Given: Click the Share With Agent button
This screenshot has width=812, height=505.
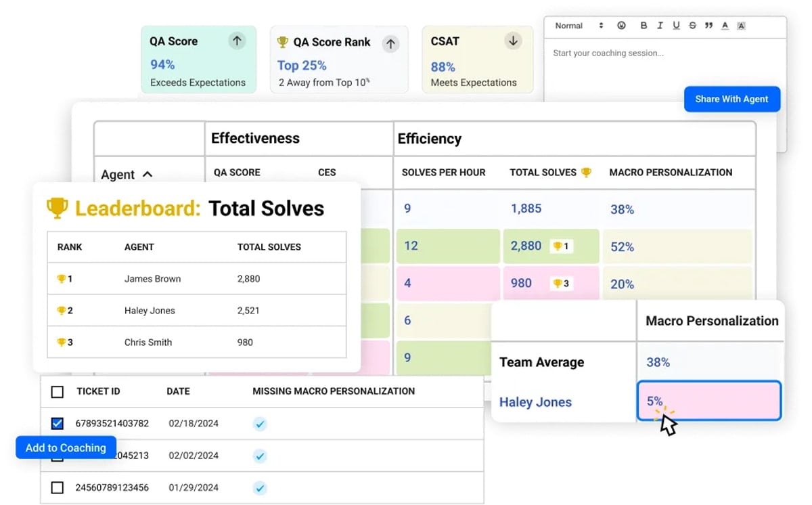Looking at the screenshot, I should [731, 99].
